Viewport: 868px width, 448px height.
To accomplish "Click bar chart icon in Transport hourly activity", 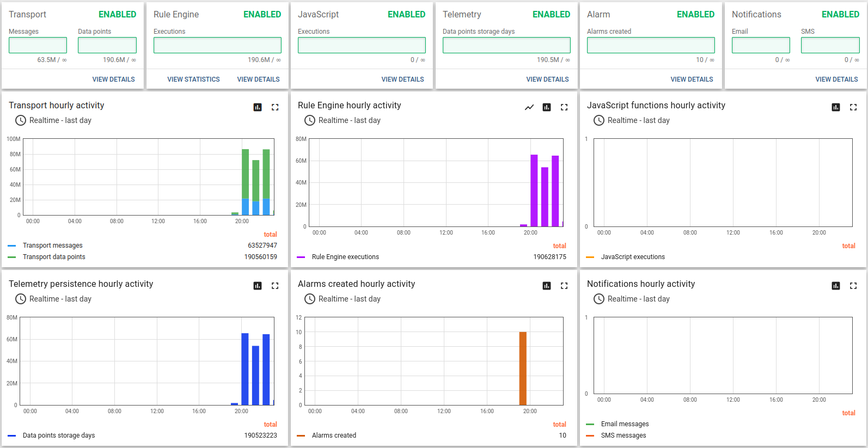I will coord(258,107).
